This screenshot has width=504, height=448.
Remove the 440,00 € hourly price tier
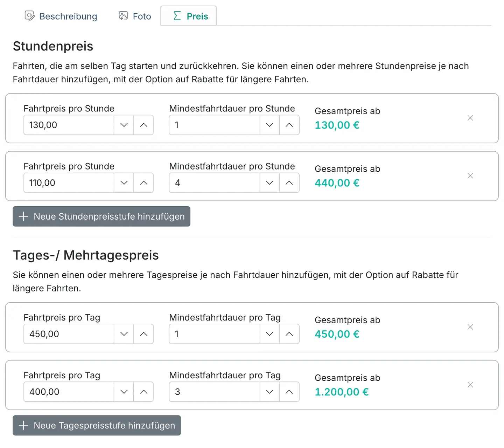coord(470,176)
